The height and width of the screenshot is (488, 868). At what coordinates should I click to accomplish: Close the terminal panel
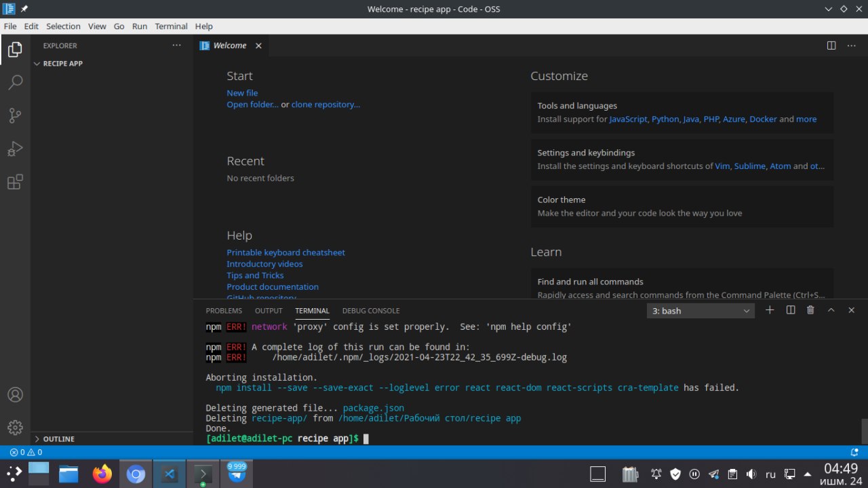[x=851, y=310]
